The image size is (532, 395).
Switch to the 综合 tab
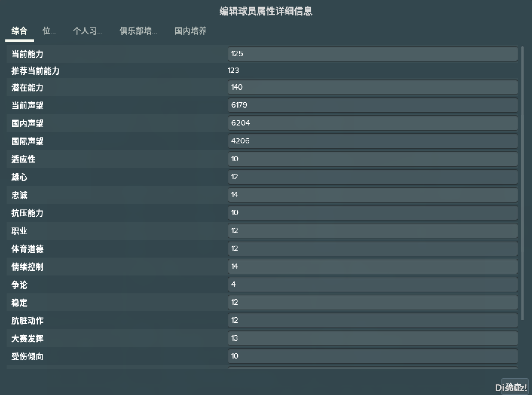19,31
